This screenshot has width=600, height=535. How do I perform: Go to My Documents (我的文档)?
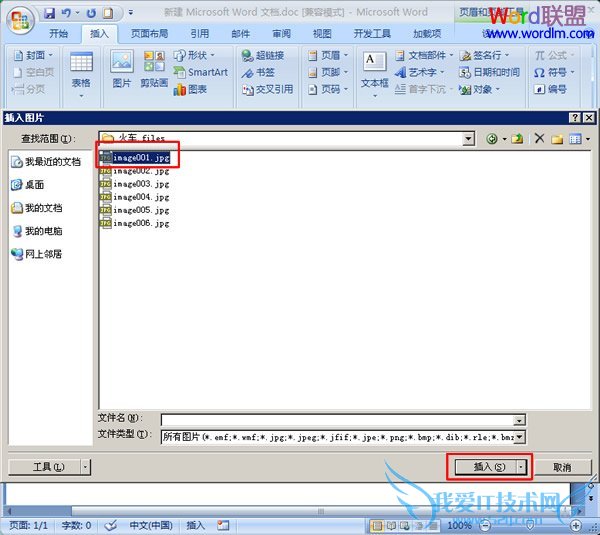(x=37, y=208)
